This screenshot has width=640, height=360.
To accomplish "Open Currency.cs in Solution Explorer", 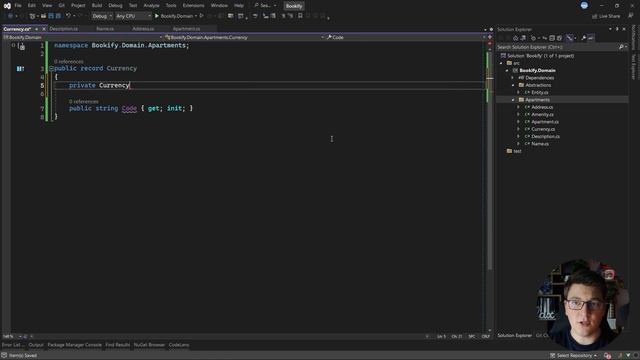I will click(x=543, y=129).
